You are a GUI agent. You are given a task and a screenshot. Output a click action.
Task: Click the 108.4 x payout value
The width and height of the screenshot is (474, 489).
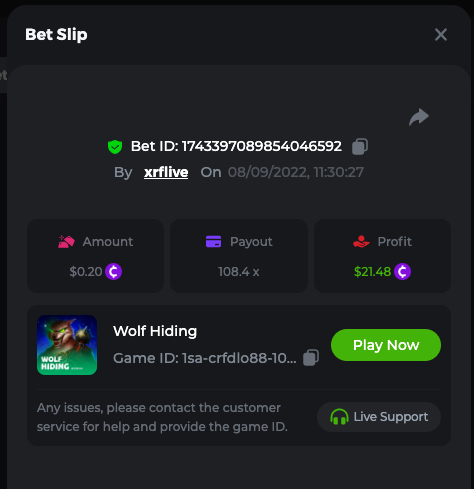[x=239, y=272]
